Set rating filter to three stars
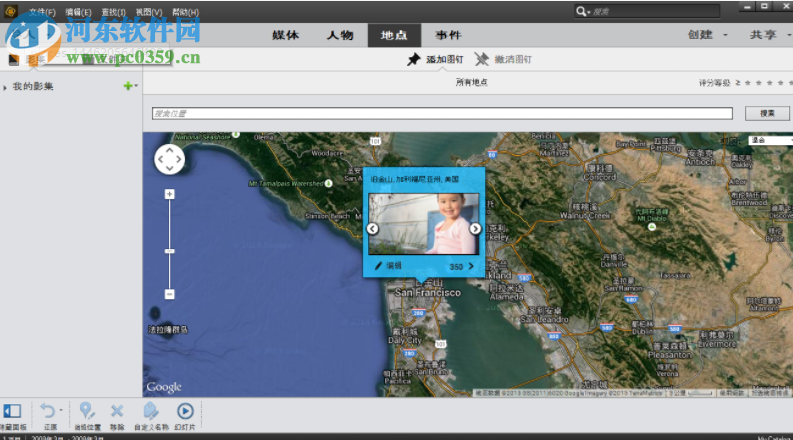This screenshot has height=440, width=793. pos(770,83)
